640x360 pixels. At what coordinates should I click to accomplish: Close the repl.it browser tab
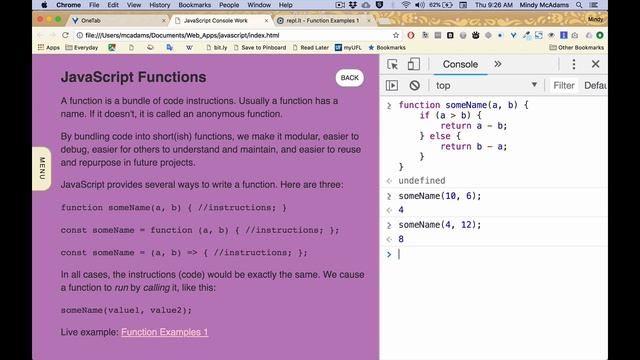[x=369, y=20]
